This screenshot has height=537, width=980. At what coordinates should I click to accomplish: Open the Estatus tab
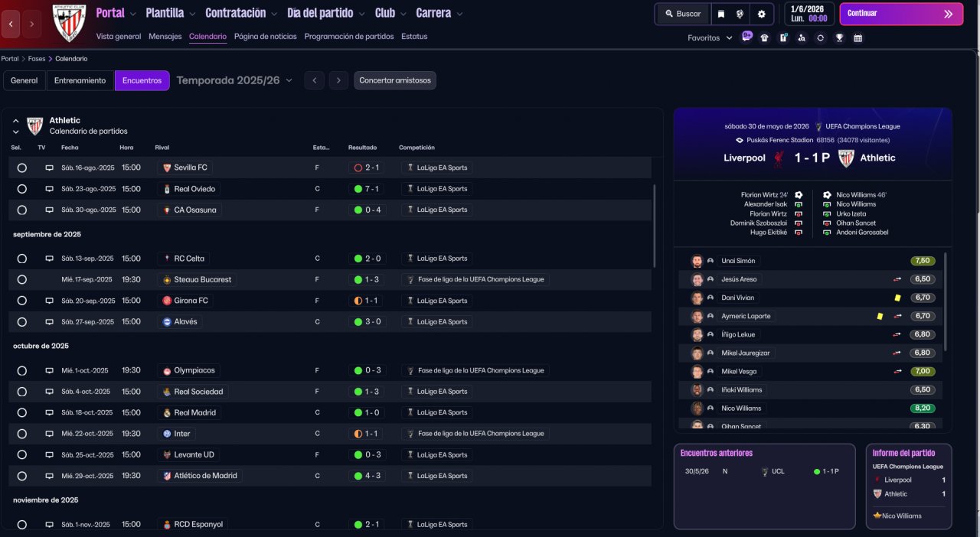pyautogui.click(x=414, y=37)
